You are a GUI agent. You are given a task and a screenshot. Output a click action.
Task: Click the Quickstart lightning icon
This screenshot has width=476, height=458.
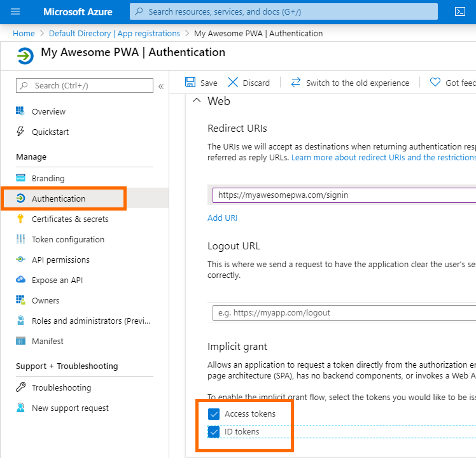tap(20, 132)
